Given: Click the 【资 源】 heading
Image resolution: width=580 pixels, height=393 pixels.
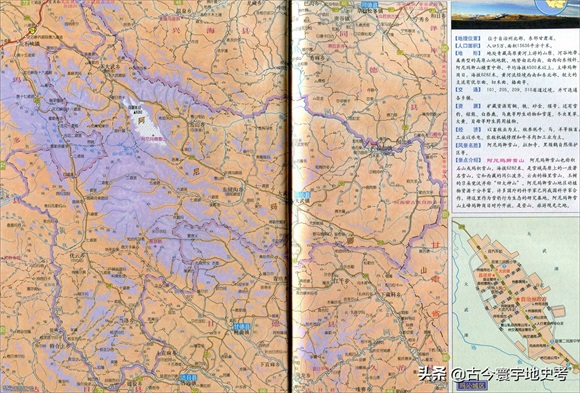Looking at the screenshot, I should pos(468,105).
